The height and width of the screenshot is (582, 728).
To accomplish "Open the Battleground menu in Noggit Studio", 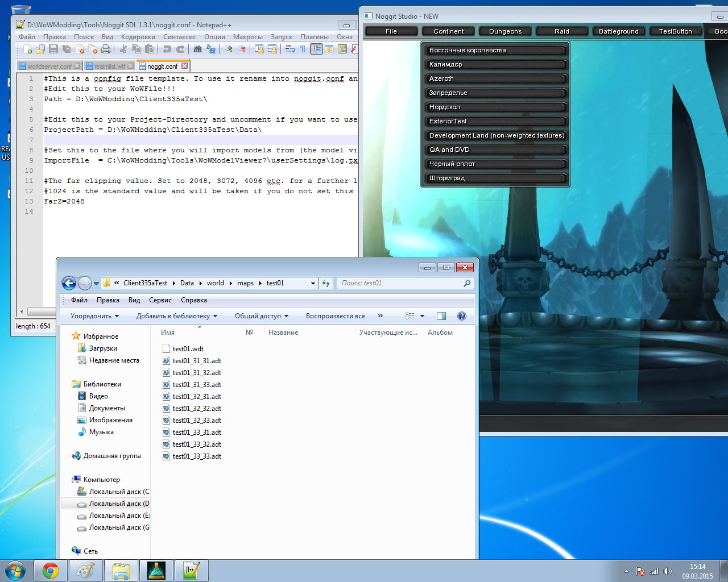I will (619, 31).
